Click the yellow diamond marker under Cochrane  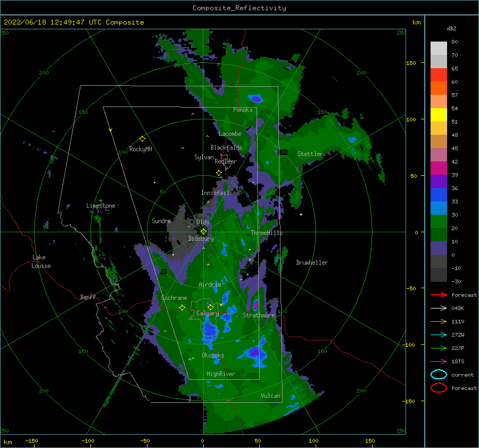(x=183, y=307)
